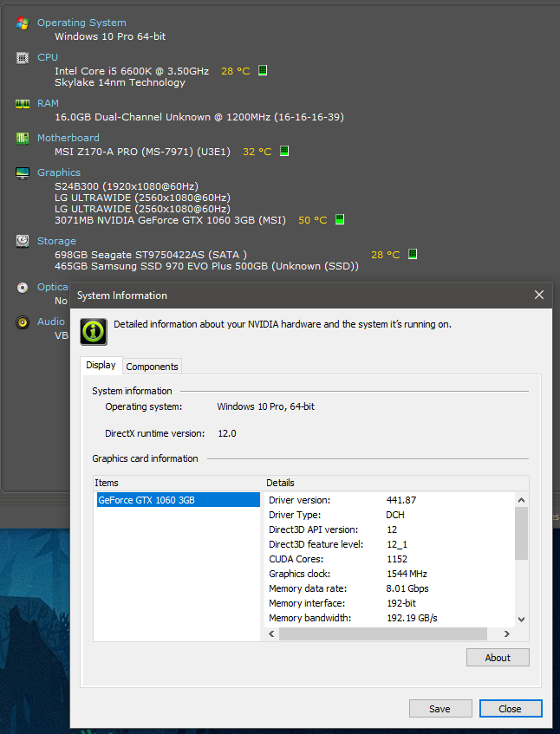Image resolution: width=560 pixels, height=734 pixels.
Task: Click the Motherboard icon
Action: point(22,138)
